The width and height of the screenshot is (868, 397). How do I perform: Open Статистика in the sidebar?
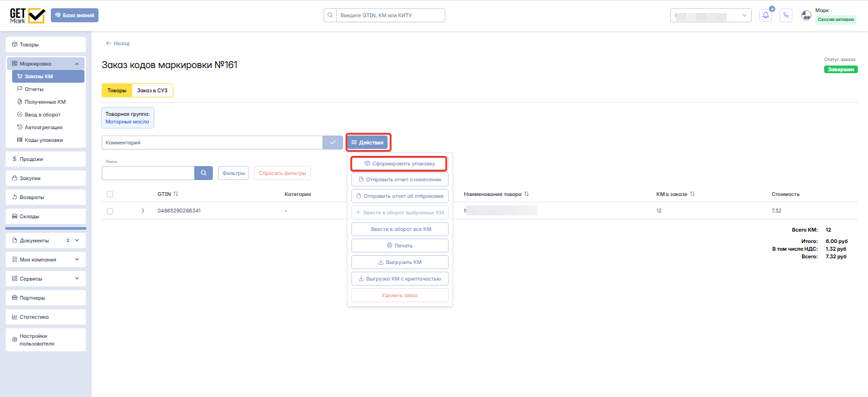click(46, 317)
